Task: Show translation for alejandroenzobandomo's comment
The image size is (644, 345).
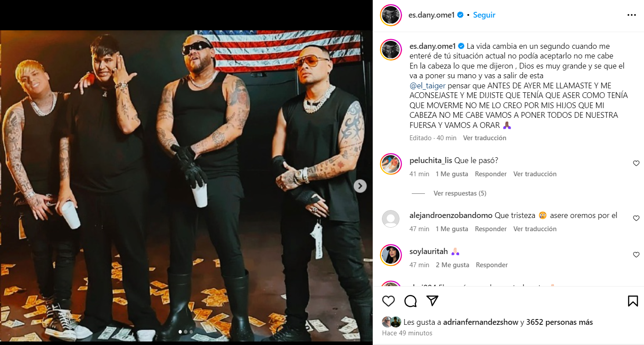Action: click(535, 229)
